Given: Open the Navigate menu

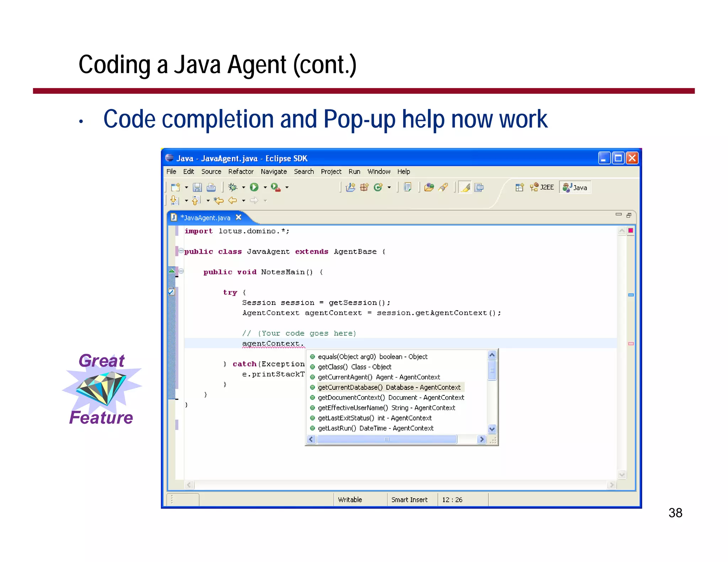Looking at the screenshot, I should click(274, 172).
